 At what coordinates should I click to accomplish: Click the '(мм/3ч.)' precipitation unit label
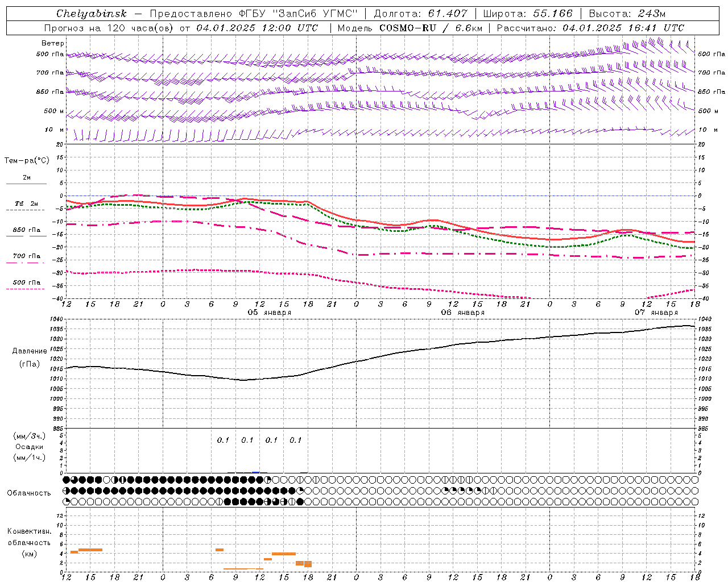click(30, 436)
